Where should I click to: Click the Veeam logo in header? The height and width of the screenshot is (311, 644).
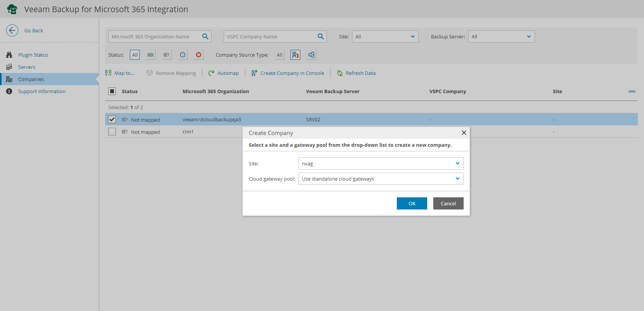tap(12, 9)
